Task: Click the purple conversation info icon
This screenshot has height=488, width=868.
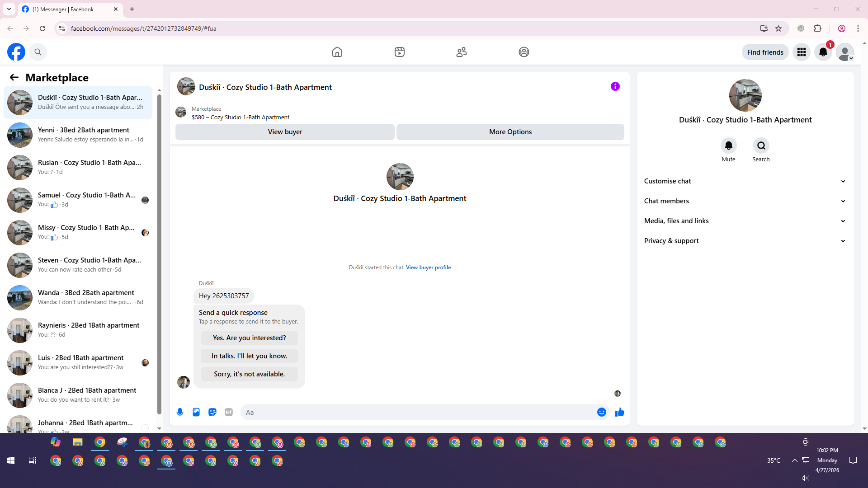Action: pyautogui.click(x=615, y=86)
